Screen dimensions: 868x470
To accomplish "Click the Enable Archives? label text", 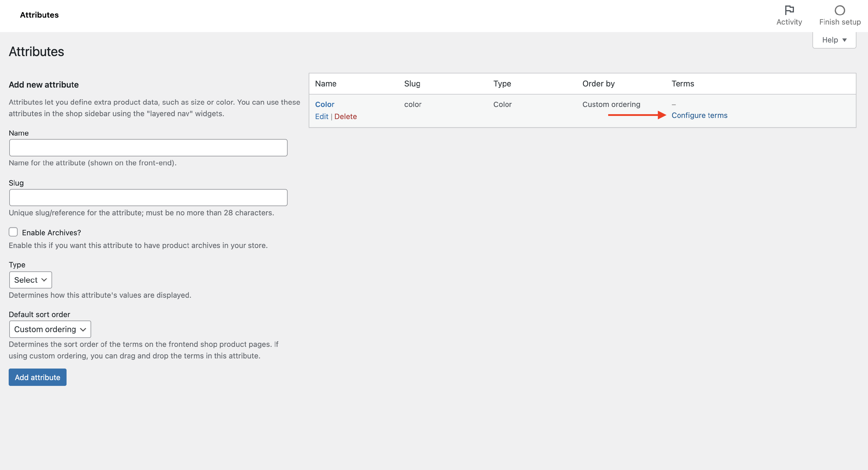I will [51, 233].
